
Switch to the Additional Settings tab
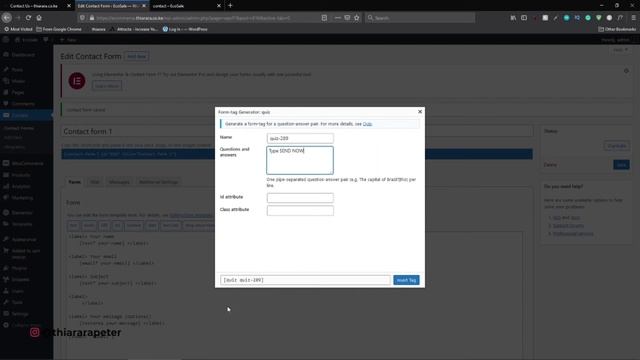click(x=158, y=182)
